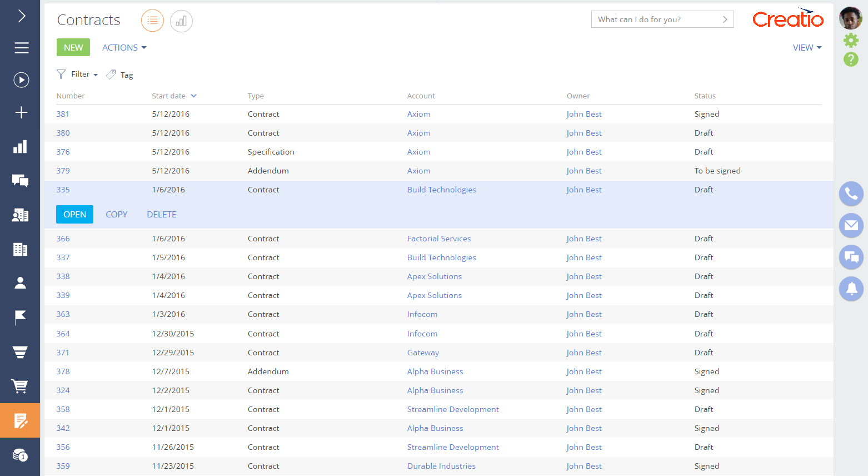Open the help question mark icon
This screenshot has width=868, height=476.
click(x=851, y=59)
